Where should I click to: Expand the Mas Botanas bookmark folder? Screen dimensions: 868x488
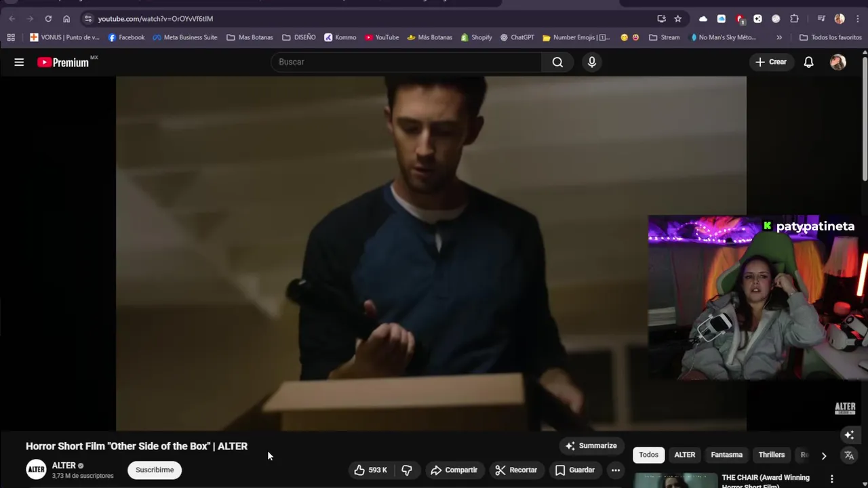[x=250, y=37]
